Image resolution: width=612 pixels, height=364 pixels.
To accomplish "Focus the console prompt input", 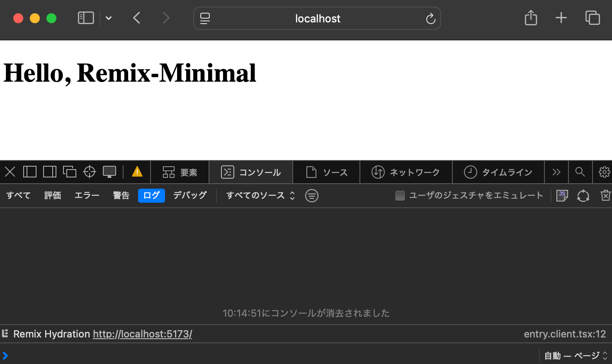I will 270,355.
